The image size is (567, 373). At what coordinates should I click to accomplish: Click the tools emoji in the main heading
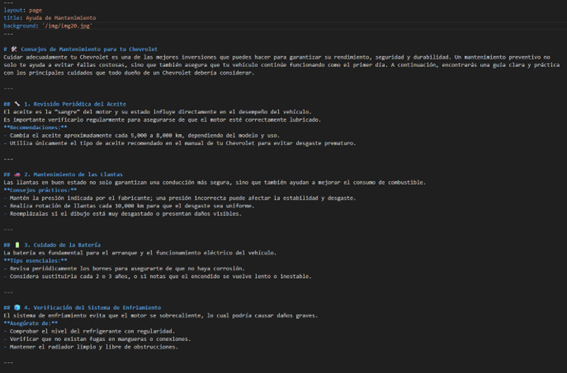(14, 49)
